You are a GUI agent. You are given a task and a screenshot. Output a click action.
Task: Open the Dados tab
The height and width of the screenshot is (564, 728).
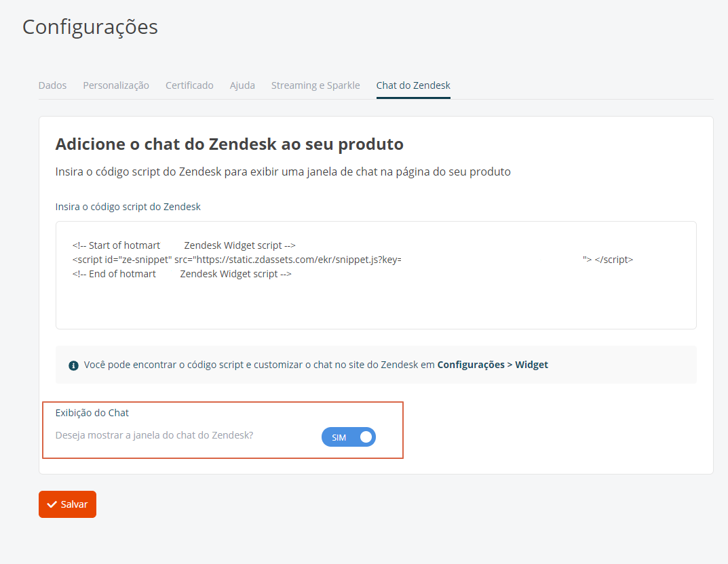coord(52,85)
